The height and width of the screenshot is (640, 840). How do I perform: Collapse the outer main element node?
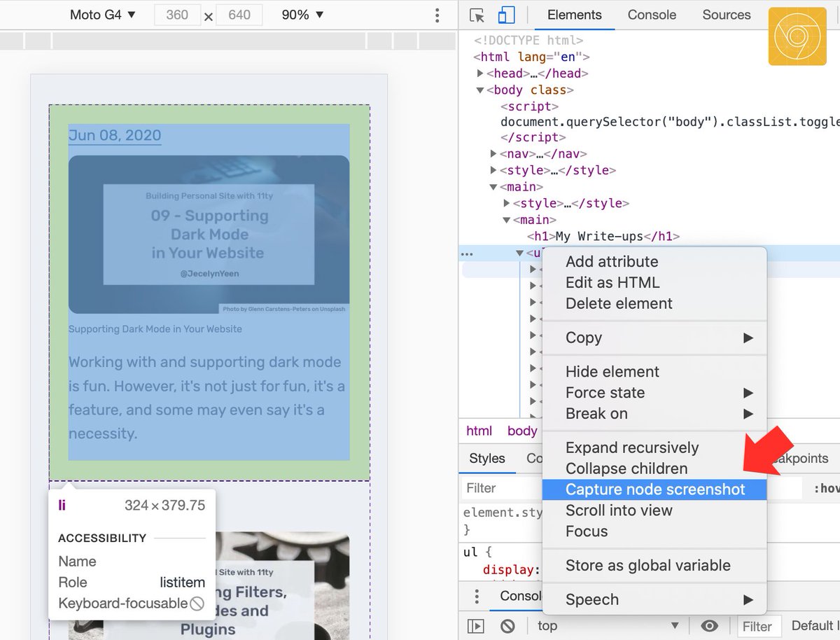coord(494,187)
